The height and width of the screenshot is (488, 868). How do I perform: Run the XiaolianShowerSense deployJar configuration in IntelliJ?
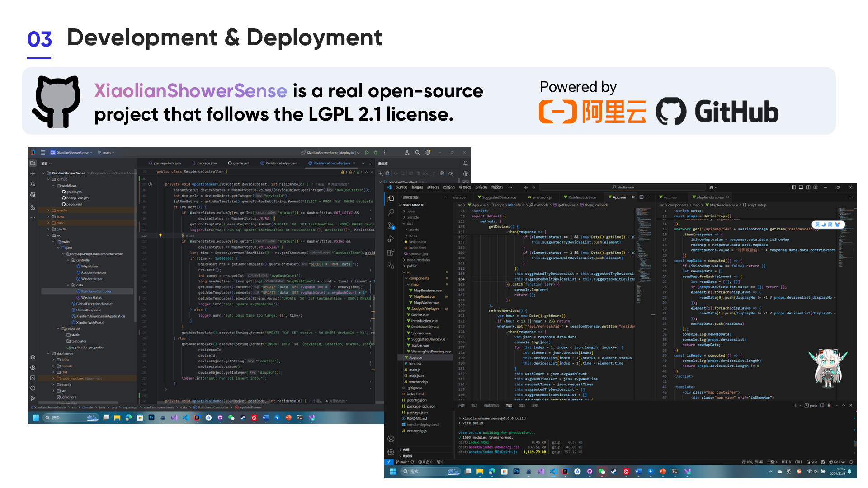[x=367, y=153]
